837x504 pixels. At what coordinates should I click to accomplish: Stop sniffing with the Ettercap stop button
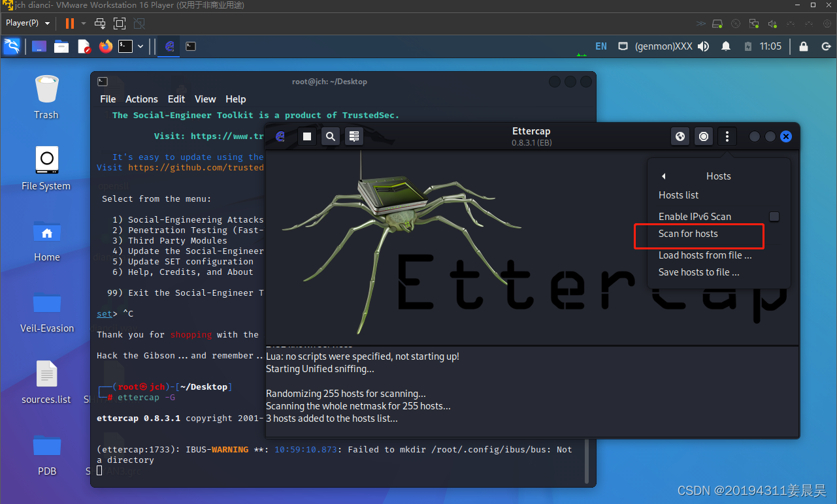point(307,136)
